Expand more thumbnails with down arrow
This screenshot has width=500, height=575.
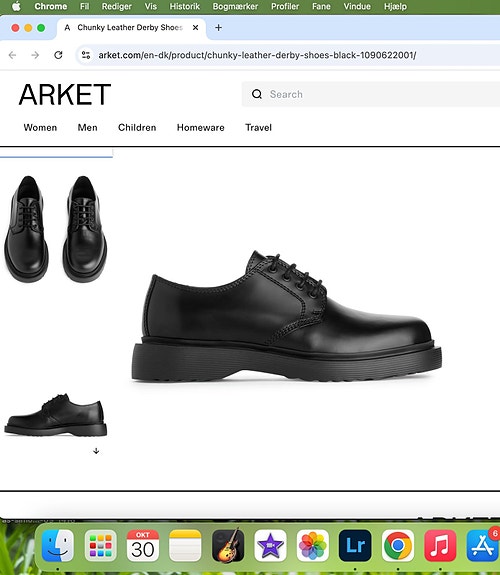click(96, 451)
